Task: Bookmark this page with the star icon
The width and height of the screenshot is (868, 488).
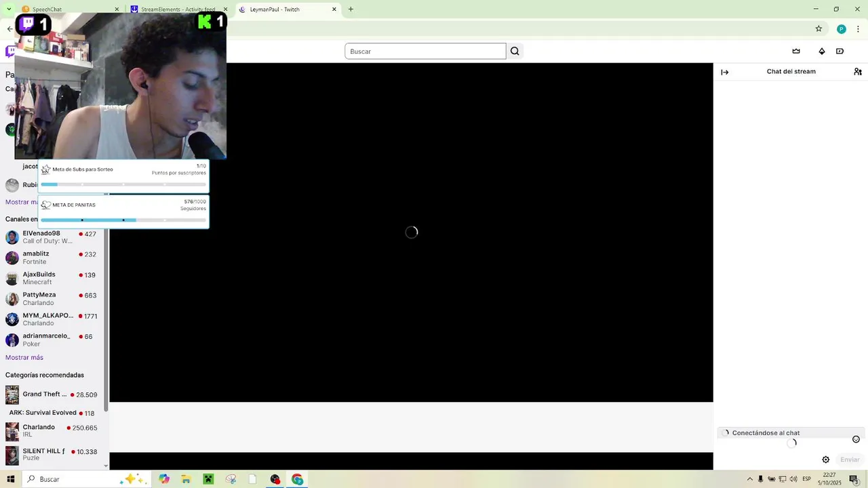Action: [x=818, y=28]
